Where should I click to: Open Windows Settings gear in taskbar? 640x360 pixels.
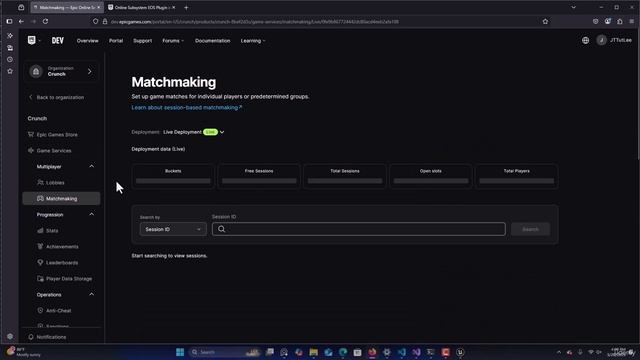click(387, 352)
